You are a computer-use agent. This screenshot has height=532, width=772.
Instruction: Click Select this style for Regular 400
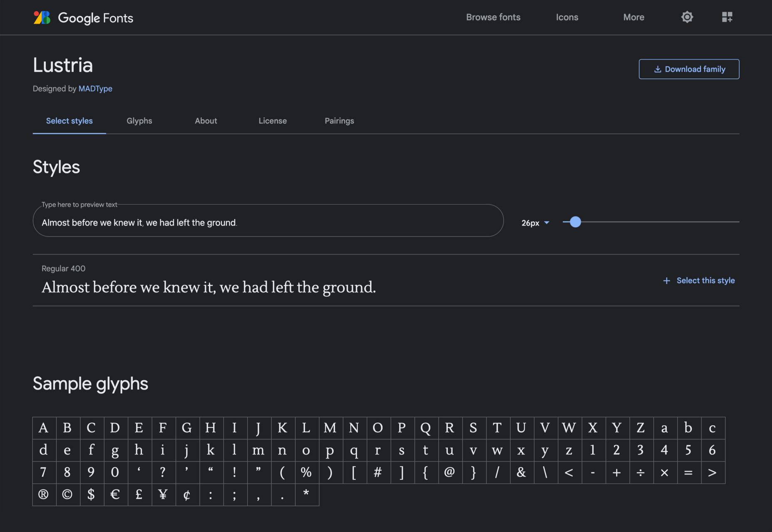coord(705,281)
